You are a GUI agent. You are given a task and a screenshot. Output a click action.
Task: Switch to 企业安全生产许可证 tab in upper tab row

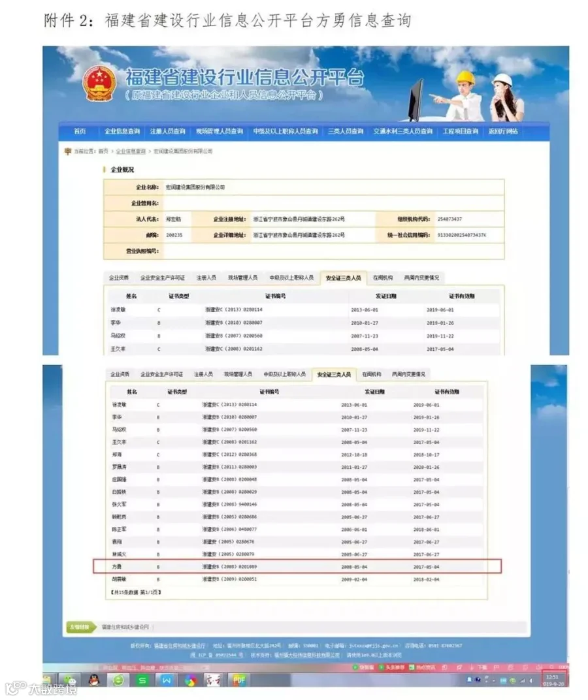(x=163, y=278)
